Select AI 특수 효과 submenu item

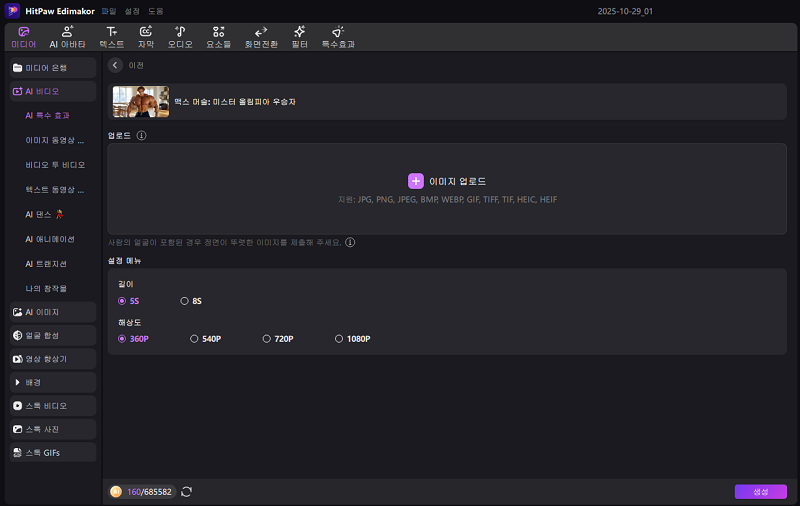click(47, 116)
